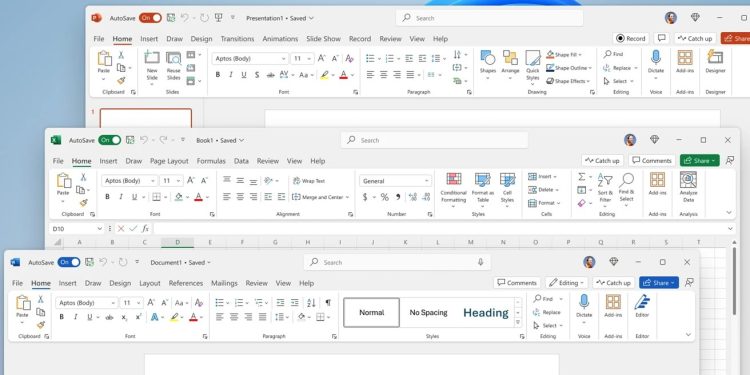Viewport: 750px width, 375px height.
Task: Toggle strikethrough in Word Font group
Action: (x=109, y=317)
